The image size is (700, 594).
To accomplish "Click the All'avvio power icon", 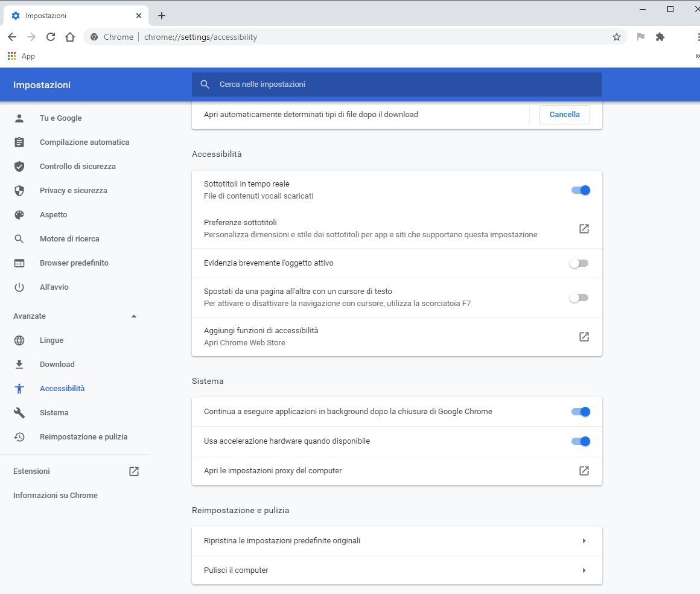I will click(19, 287).
